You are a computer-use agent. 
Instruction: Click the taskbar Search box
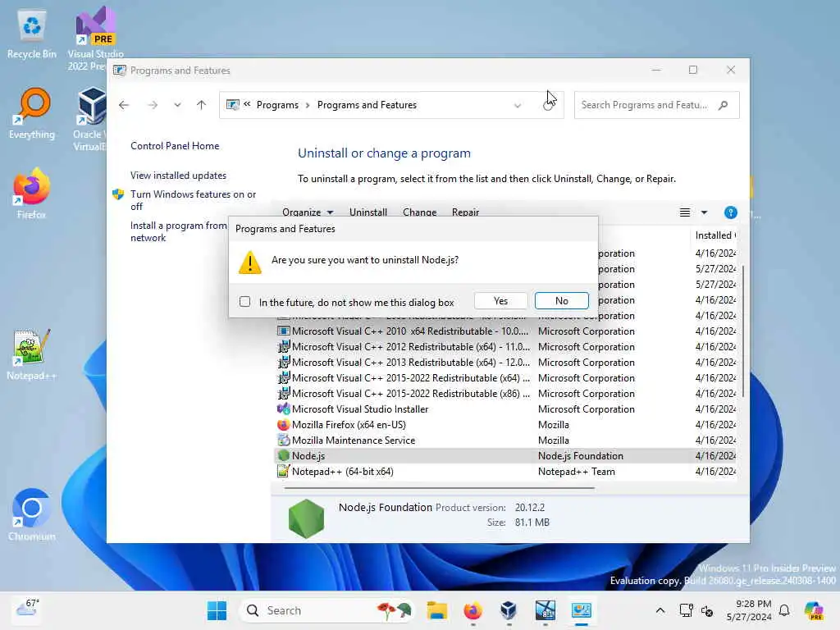[x=326, y=610]
